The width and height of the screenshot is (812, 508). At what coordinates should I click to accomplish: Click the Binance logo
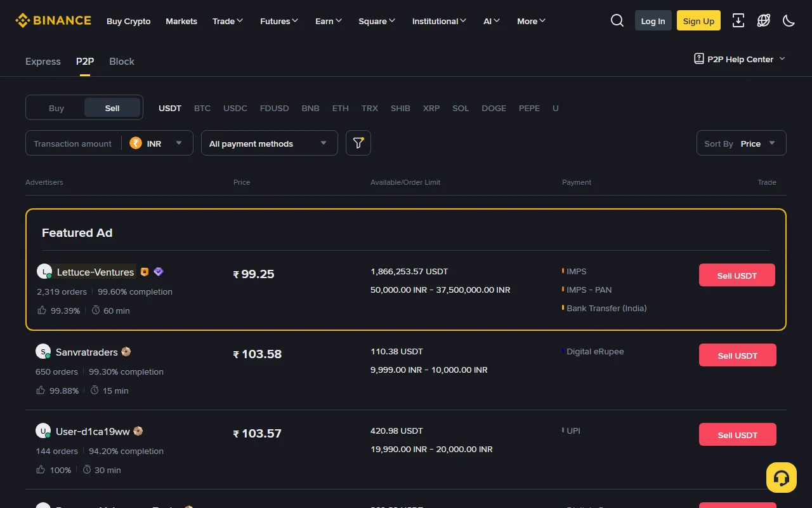[53, 21]
